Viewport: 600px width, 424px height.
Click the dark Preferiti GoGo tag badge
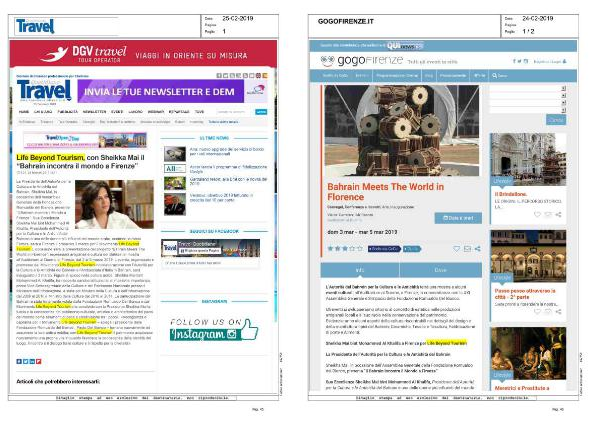(x=384, y=249)
